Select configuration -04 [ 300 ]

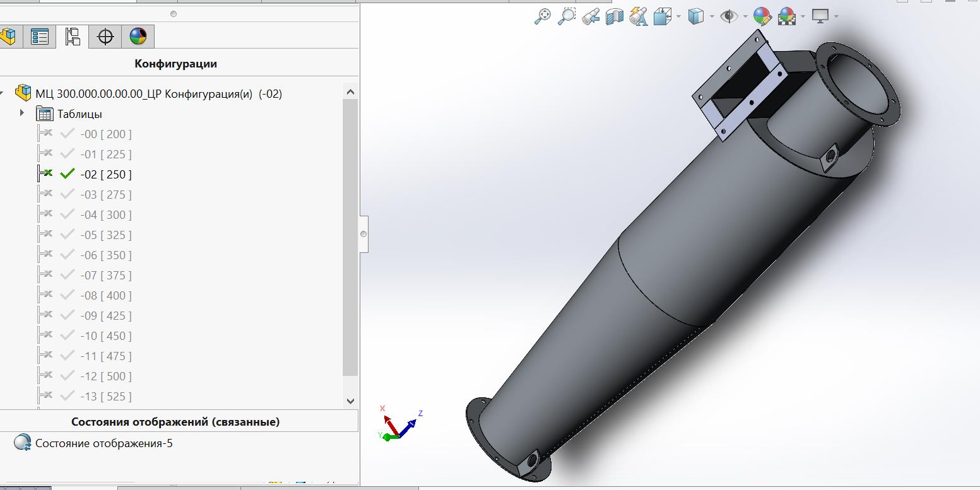click(x=106, y=214)
